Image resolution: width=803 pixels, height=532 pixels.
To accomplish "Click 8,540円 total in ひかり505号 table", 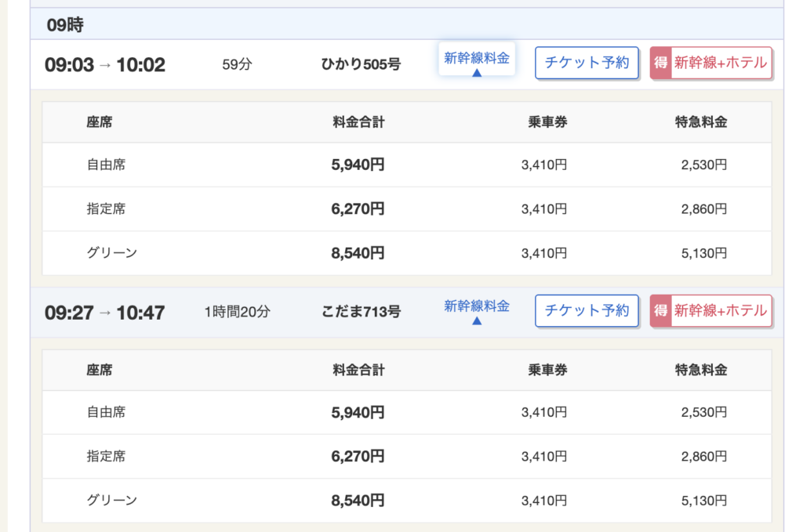I will pos(358,253).
